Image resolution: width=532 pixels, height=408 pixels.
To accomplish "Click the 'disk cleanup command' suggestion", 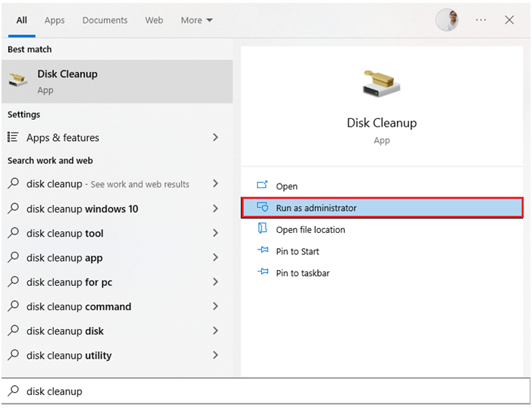I will tap(117, 306).
